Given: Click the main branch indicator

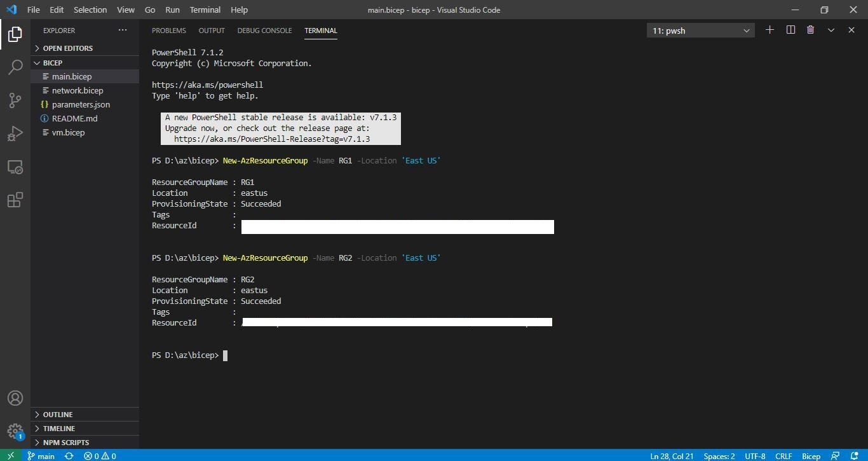Looking at the screenshot, I should tap(41, 456).
